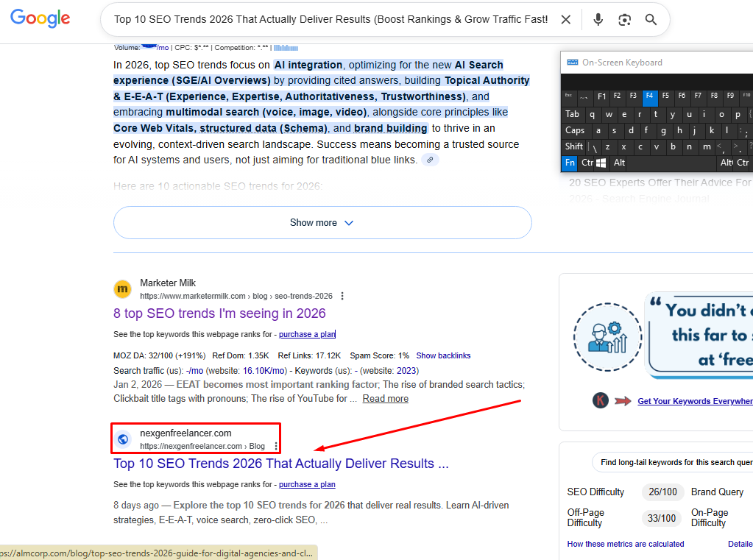The width and height of the screenshot is (753, 560).
Task: Start voice search with the microphone icon
Action: [598, 20]
